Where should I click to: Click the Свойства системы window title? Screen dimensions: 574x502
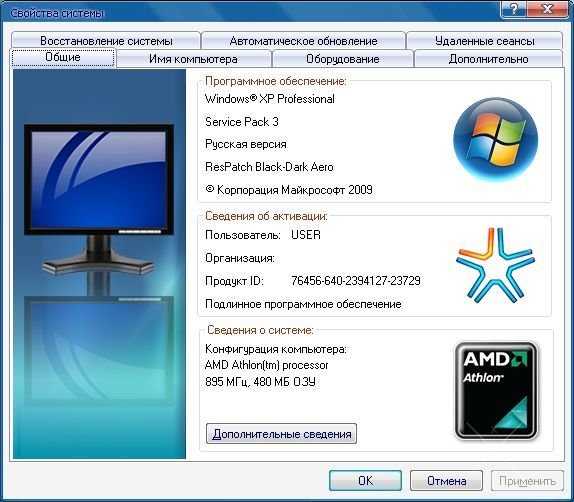point(57,13)
